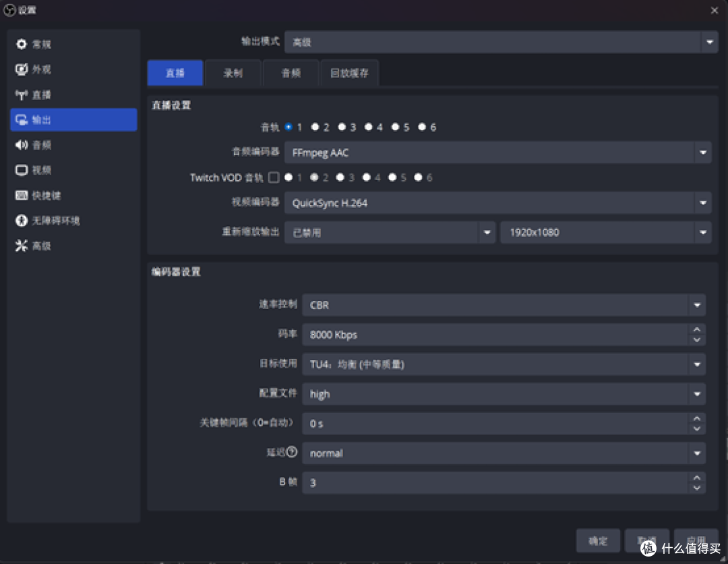Decrease 码率 bitrate with down arrow

(697, 340)
